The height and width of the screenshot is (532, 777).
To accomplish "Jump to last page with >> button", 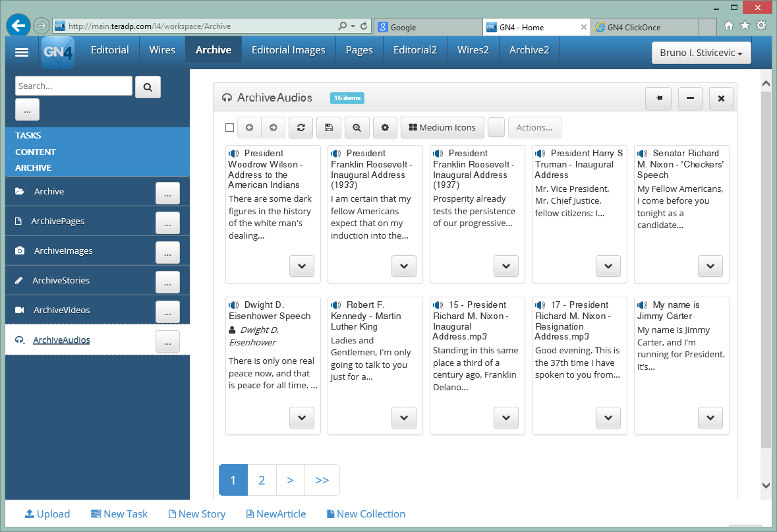I will pos(322,480).
